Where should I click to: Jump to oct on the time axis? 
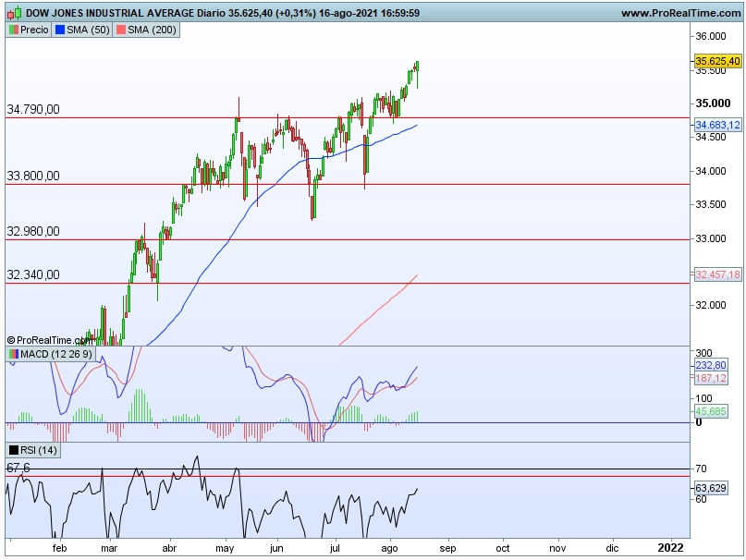click(503, 548)
